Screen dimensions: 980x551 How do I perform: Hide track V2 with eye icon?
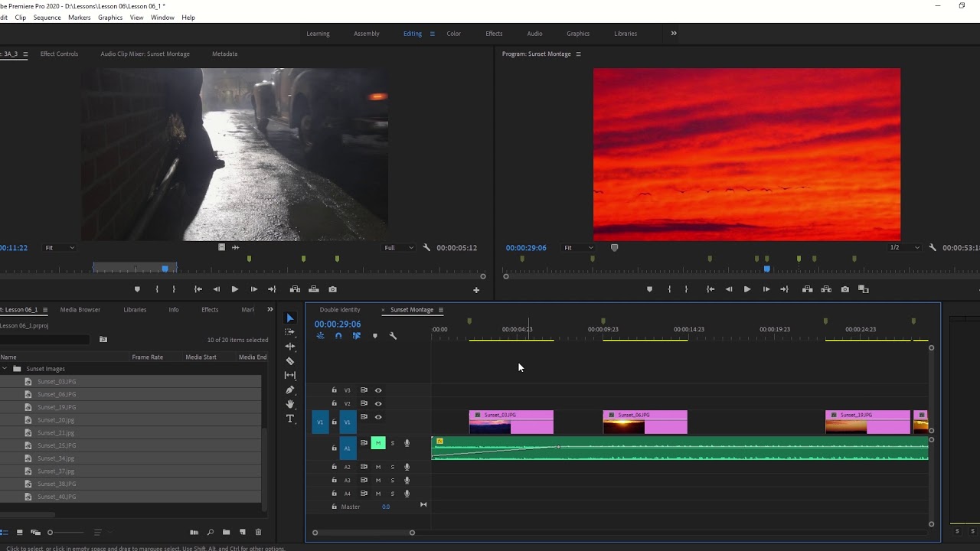tap(378, 403)
